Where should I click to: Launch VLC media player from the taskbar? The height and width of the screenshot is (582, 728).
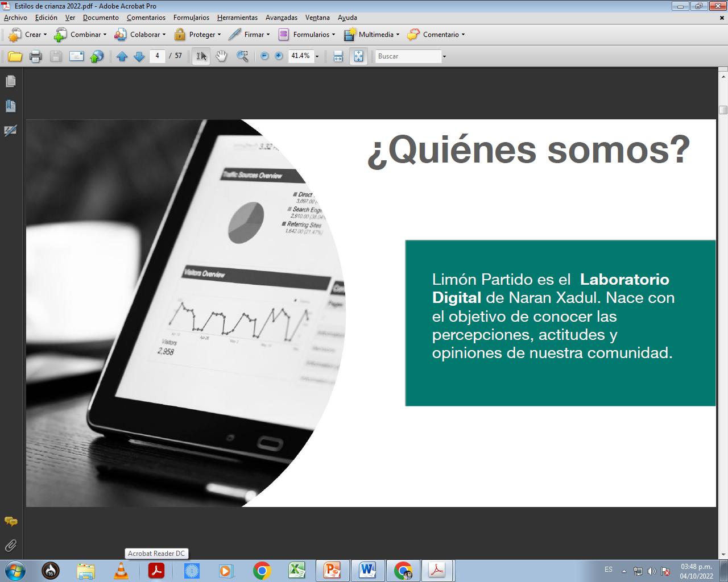[121, 570]
